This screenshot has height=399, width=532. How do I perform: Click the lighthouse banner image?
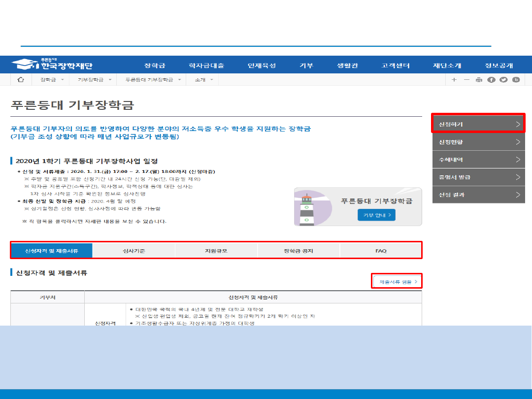[x=313, y=207]
